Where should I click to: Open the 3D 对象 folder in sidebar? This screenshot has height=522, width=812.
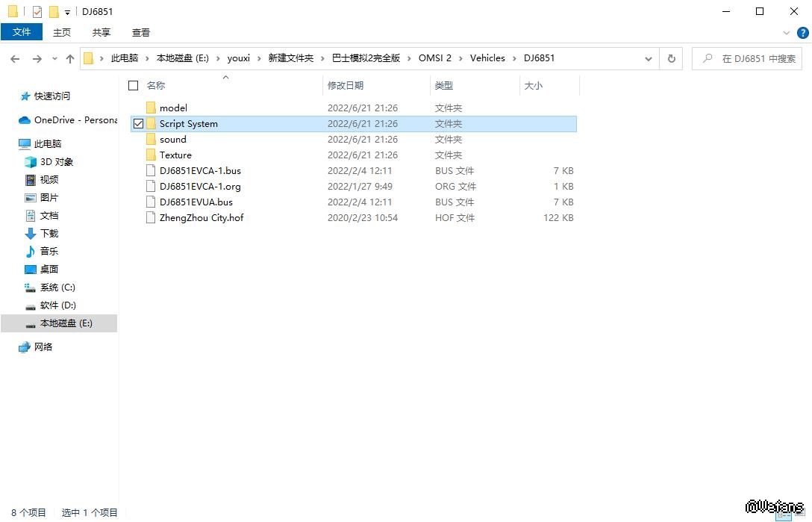click(56, 162)
